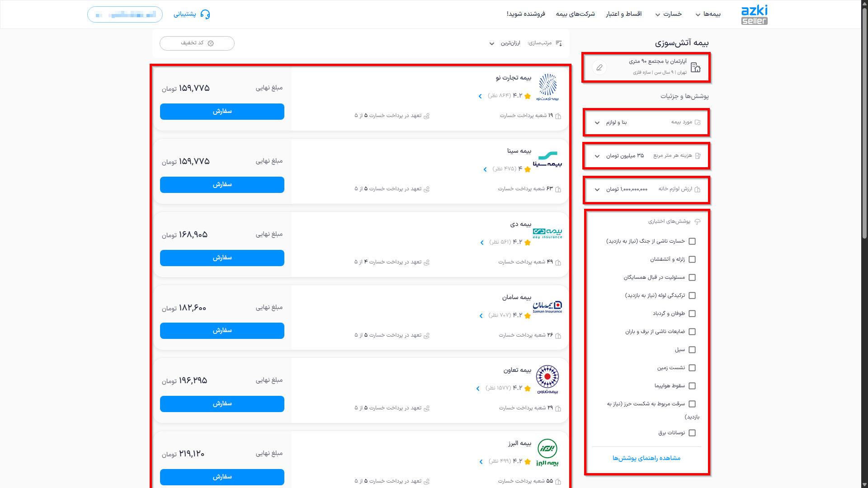Click the sort icon beside مرتب‌سازی
868x488 pixels.
tap(559, 43)
